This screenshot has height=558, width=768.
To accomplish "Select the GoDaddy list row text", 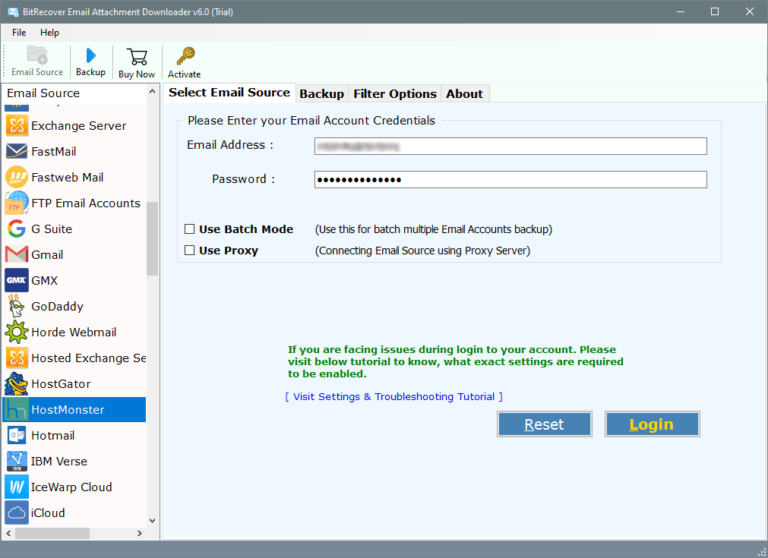I will coord(57,307).
